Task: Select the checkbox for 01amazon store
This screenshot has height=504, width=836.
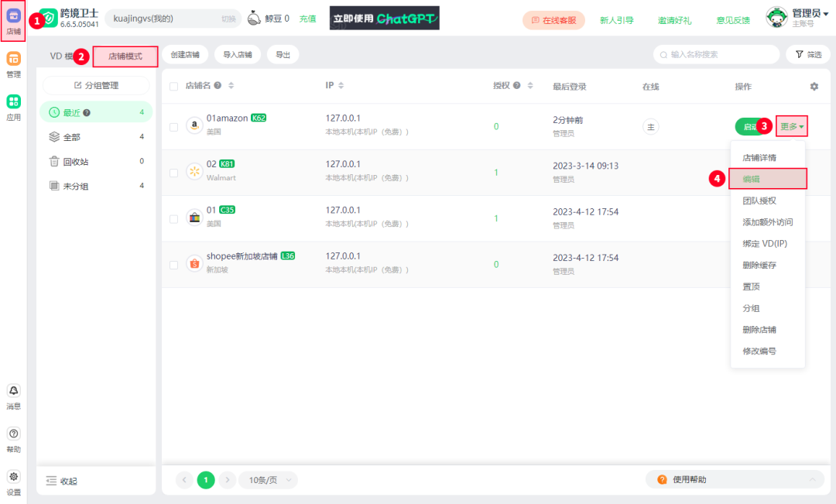Action: pos(174,125)
